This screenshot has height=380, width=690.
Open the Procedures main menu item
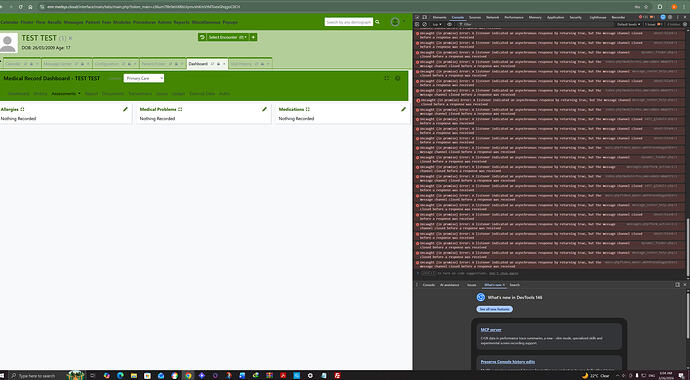coord(144,22)
